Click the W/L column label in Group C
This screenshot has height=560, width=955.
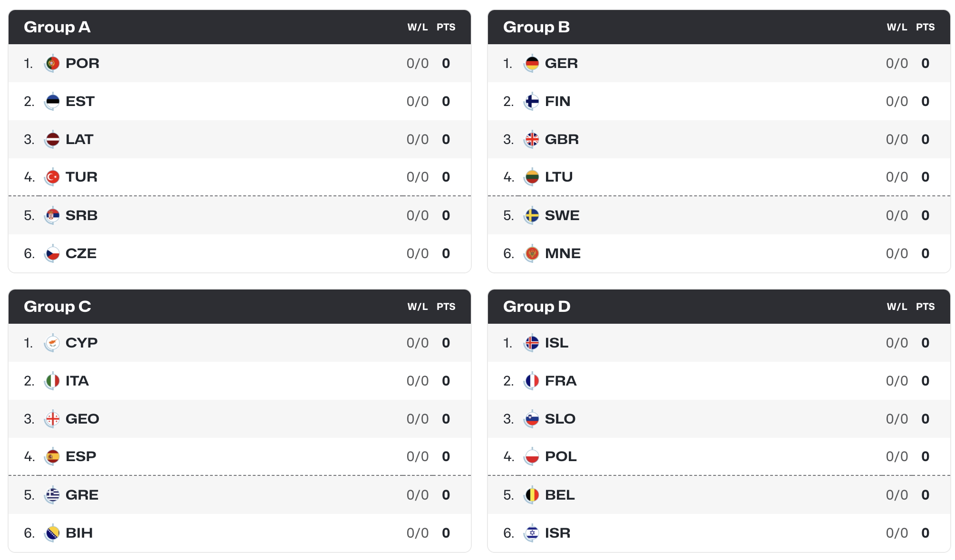click(418, 307)
